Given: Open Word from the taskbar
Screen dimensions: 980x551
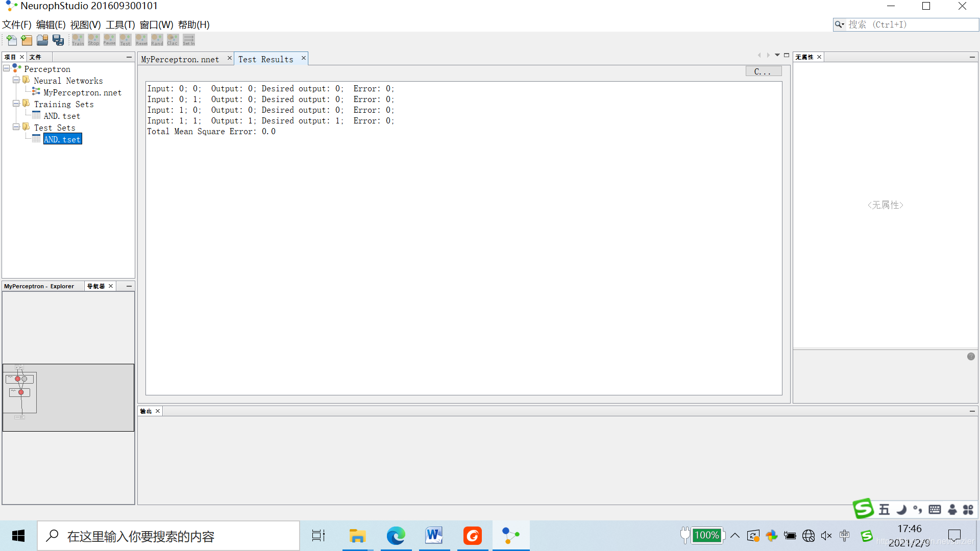Looking at the screenshot, I should [x=434, y=536].
